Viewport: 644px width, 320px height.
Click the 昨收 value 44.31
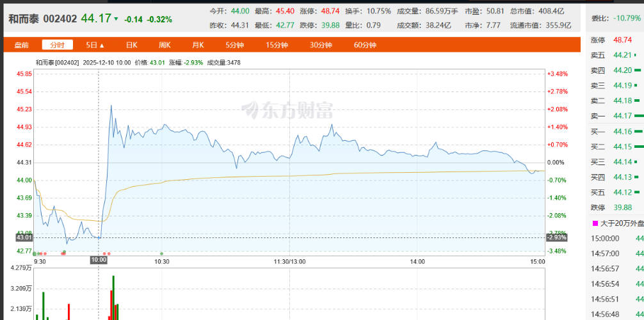pyautogui.click(x=240, y=25)
